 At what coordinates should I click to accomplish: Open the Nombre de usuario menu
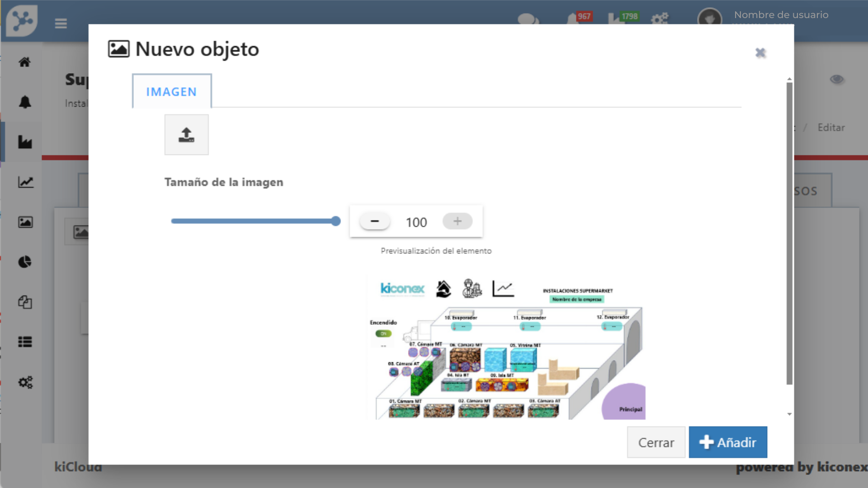[x=781, y=15]
